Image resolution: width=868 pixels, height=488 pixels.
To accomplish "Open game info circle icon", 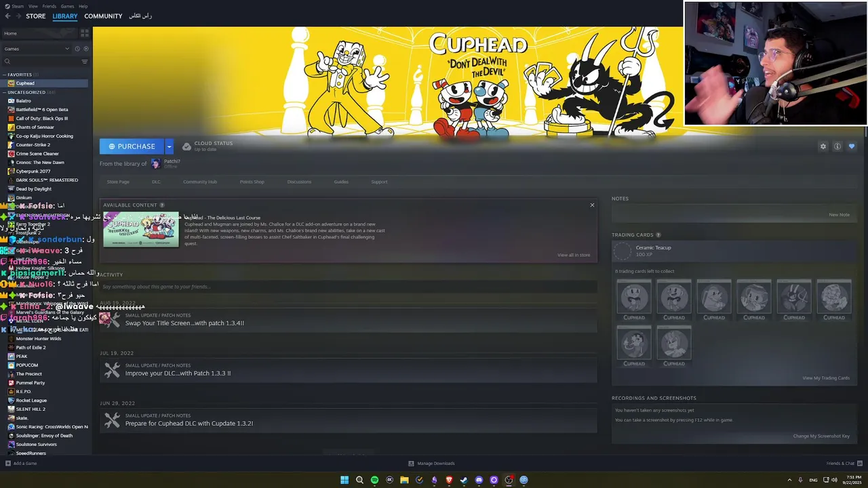I will click(x=837, y=146).
